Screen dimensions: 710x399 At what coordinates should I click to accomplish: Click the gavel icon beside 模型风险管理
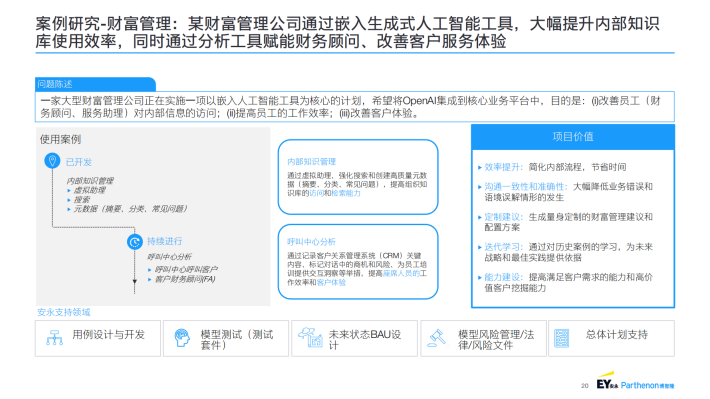pyautogui.click(x=437, y=338)
